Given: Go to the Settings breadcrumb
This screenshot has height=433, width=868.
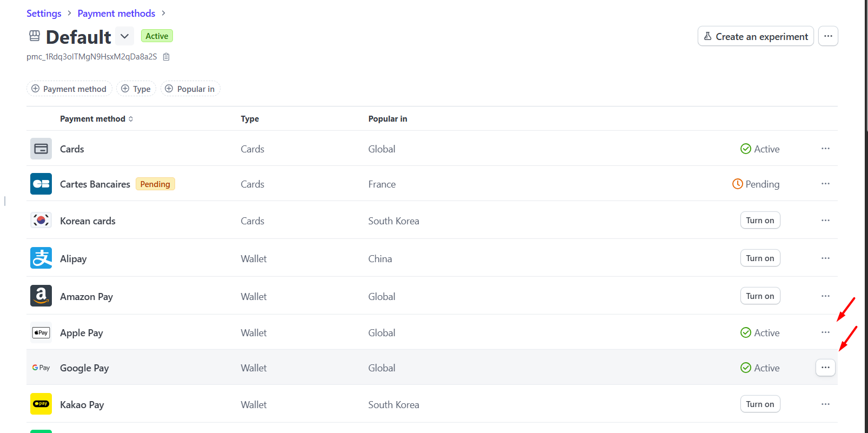Looking at the screenshot, I should click(44, 14).
